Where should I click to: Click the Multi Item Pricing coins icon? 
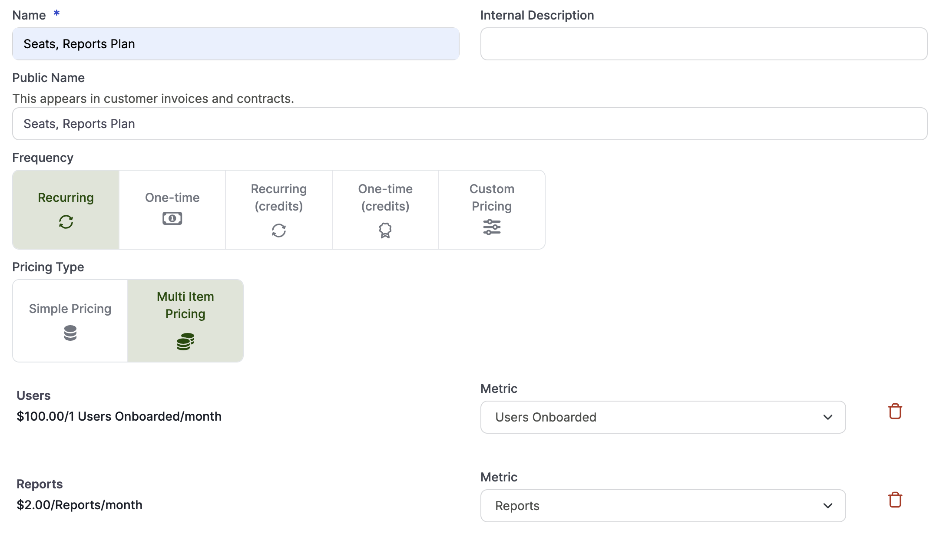185,342
